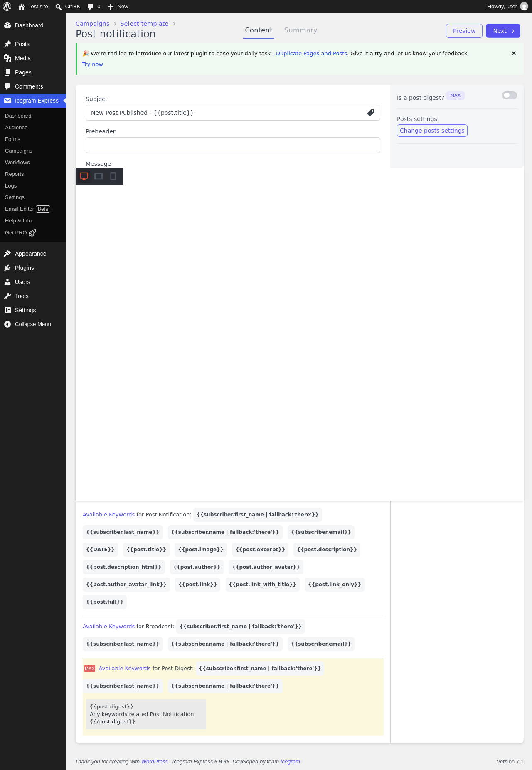The width and height of the screenshot is (532, 770).
Task: Click the Preview button
Action: pyautogui.click(x=464, y=31)
